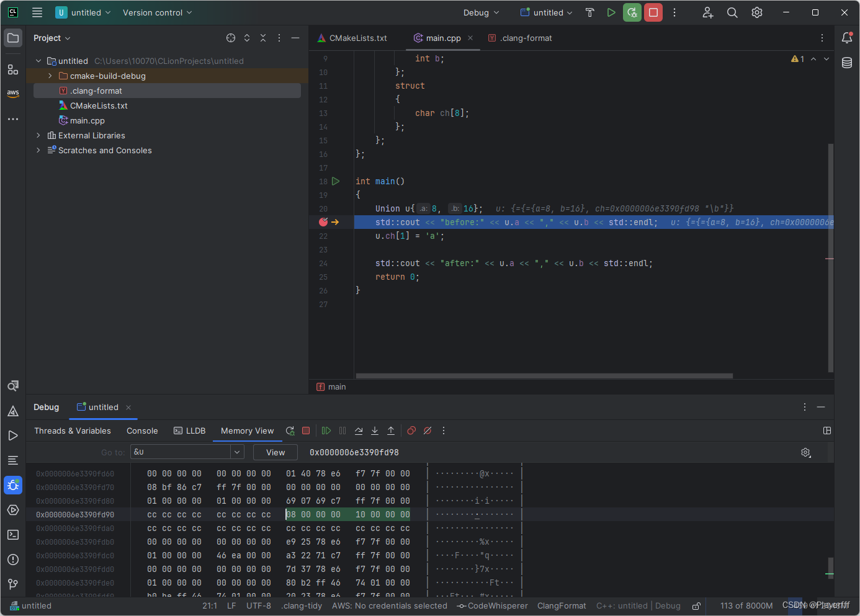Open the Terminal tool window
This screenshot has width=860, height=616.
[x=13, y=535]
